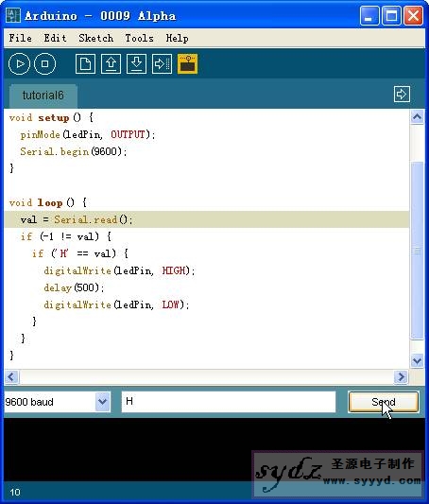The height and width of the screenshot is (504, 429).
Task: Click the 'delay(500);' line
Action: click(x=74, y=287)
